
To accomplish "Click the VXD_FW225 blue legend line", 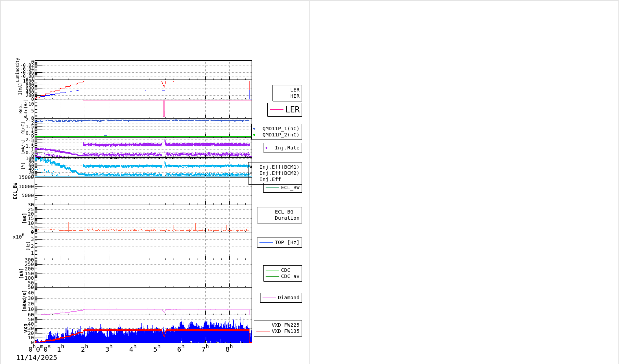I will click(x=263, y=325).
